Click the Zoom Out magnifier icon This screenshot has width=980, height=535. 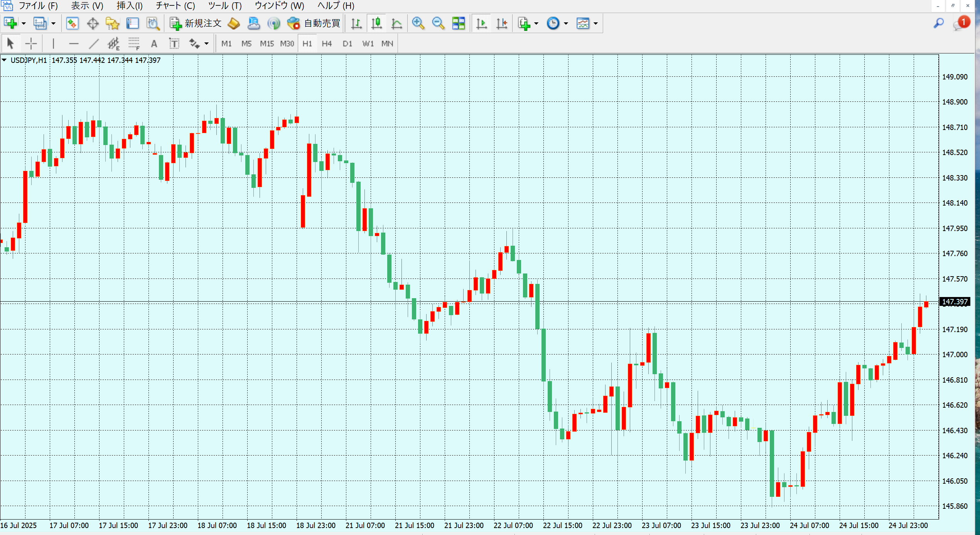tap(438, 24)
